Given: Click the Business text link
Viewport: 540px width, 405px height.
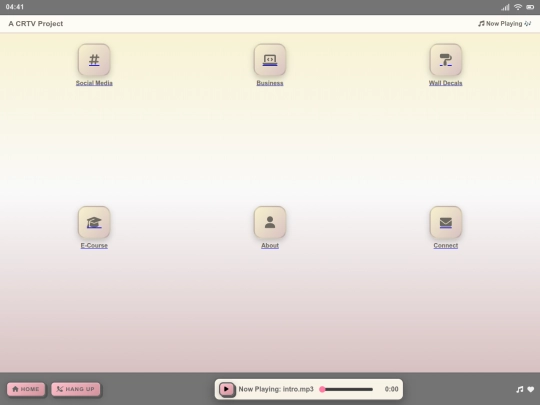Looking at the screenshot, I should coord(270,83).
